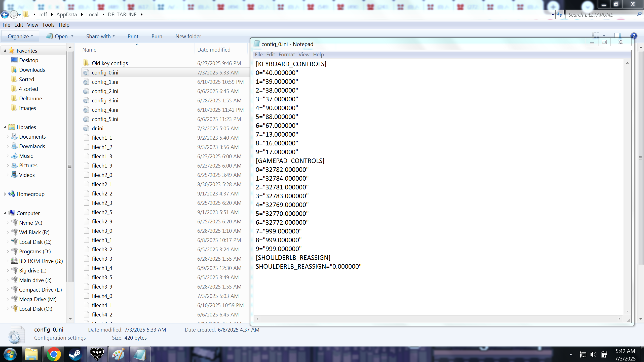Open Notepad Edit menu
644x362 pixels.
click(271, 54)
